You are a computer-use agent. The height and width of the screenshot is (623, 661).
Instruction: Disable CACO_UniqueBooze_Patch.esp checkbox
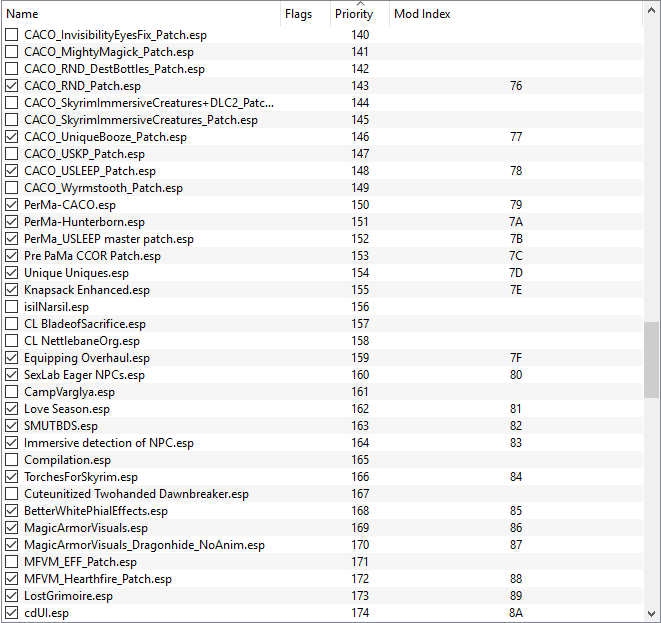[12, 137]
